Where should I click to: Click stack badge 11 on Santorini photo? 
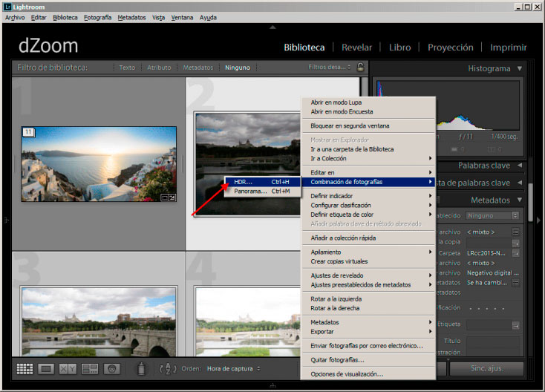tap(28, 132)
